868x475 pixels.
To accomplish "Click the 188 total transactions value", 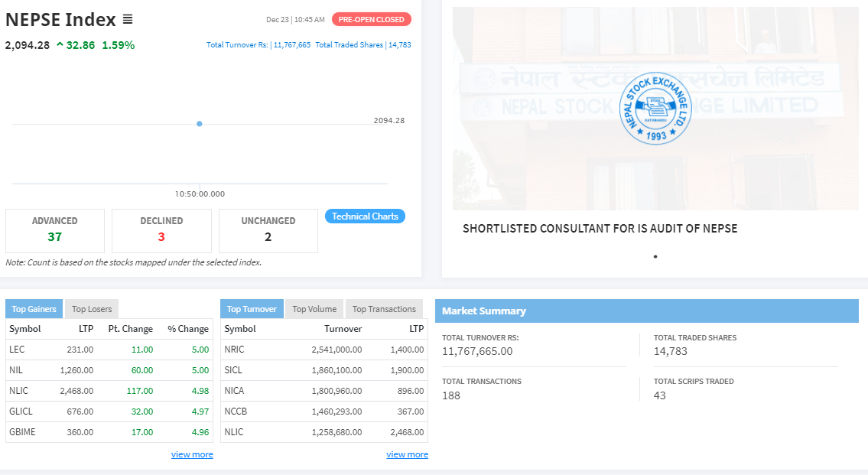I will [x=451, y=396].
